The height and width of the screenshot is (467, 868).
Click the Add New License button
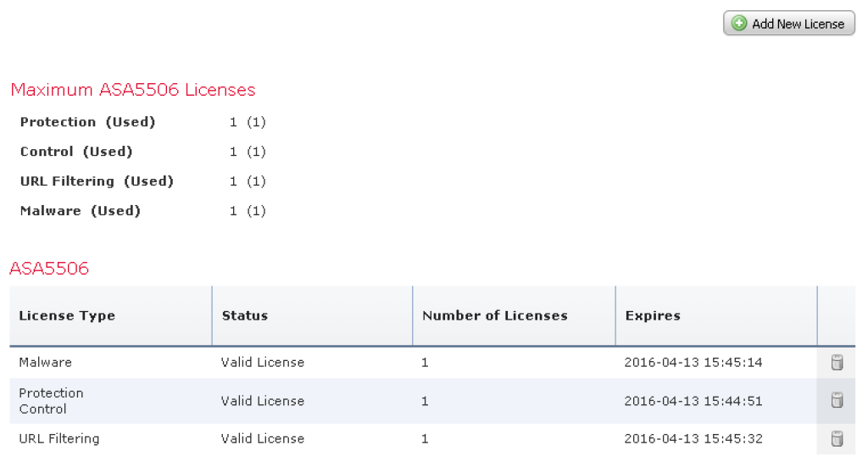point(789,24)
